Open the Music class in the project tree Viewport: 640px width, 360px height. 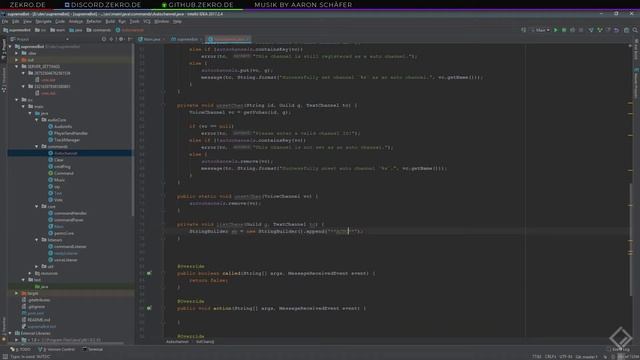[x=60, y=180]
